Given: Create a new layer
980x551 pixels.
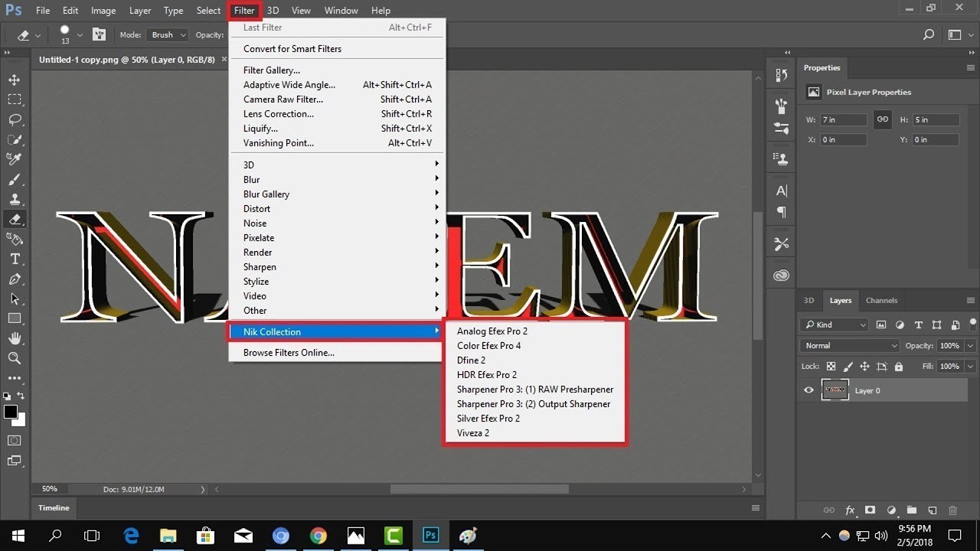Looking at the screenshot, I should [x=932, y=510].
